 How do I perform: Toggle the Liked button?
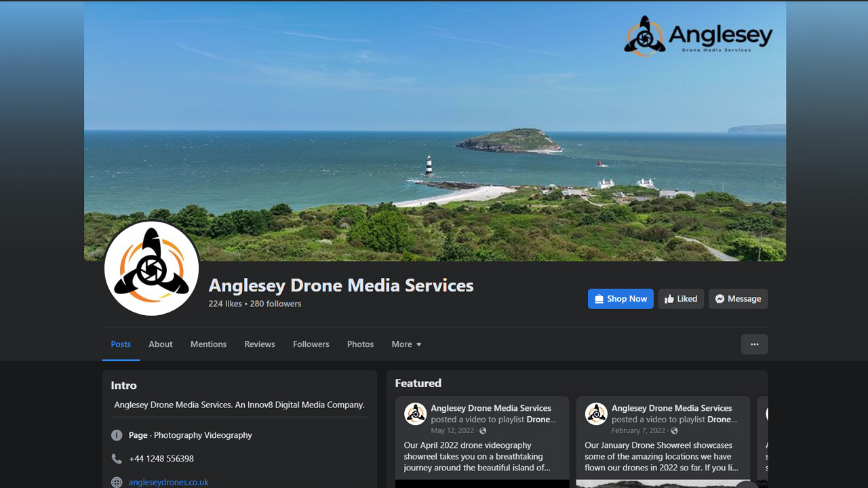pos(681,299)
